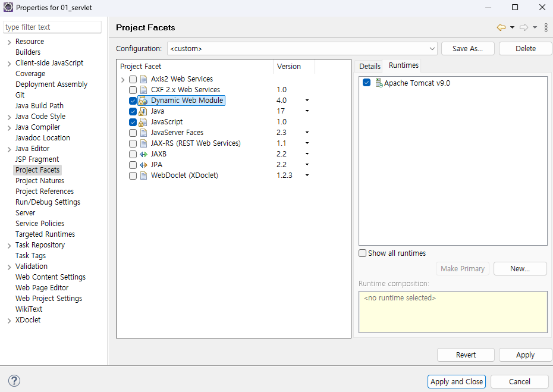553x392 pixels.
Task: Expand the Resource tree node
Action: pos(9,42)
